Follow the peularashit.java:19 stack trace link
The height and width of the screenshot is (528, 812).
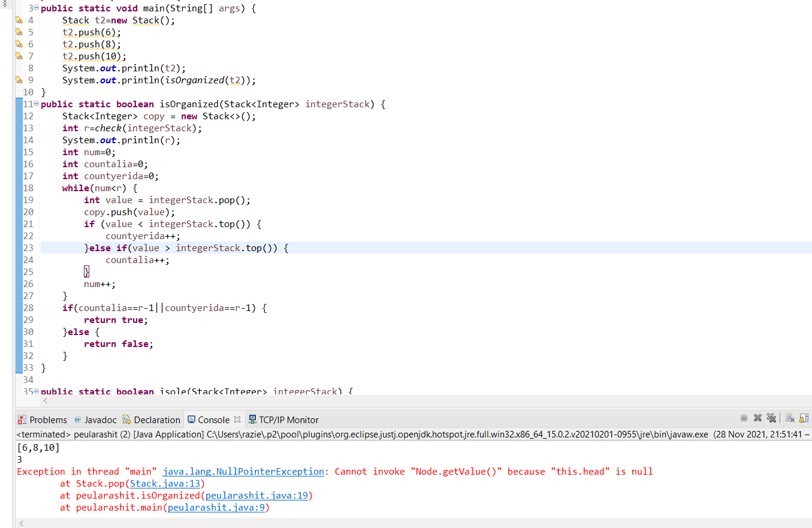(256, 496)
